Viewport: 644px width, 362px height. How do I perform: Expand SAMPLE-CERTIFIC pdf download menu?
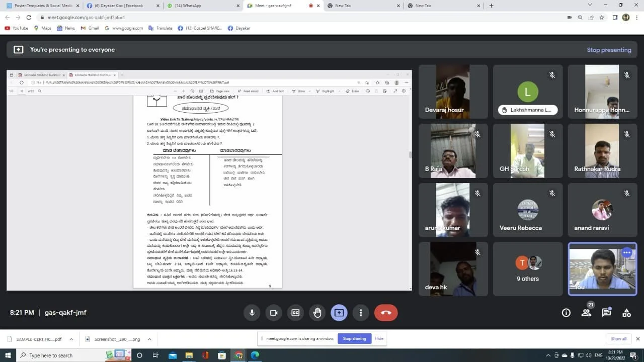[x=71, y=339]
